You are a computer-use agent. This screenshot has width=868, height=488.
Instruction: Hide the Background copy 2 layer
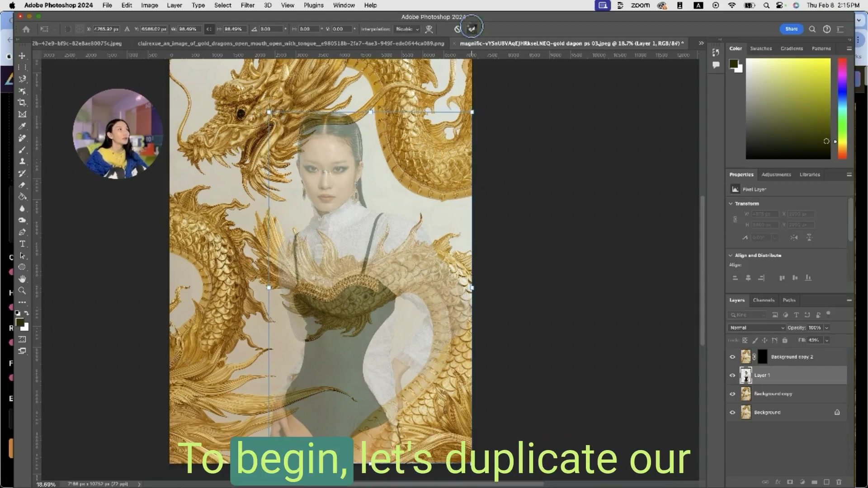pos(732,357)
